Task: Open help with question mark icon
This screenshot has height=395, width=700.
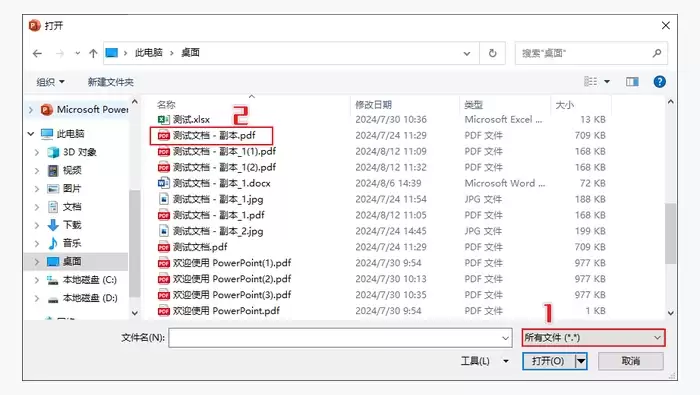Action: (659, 82)
